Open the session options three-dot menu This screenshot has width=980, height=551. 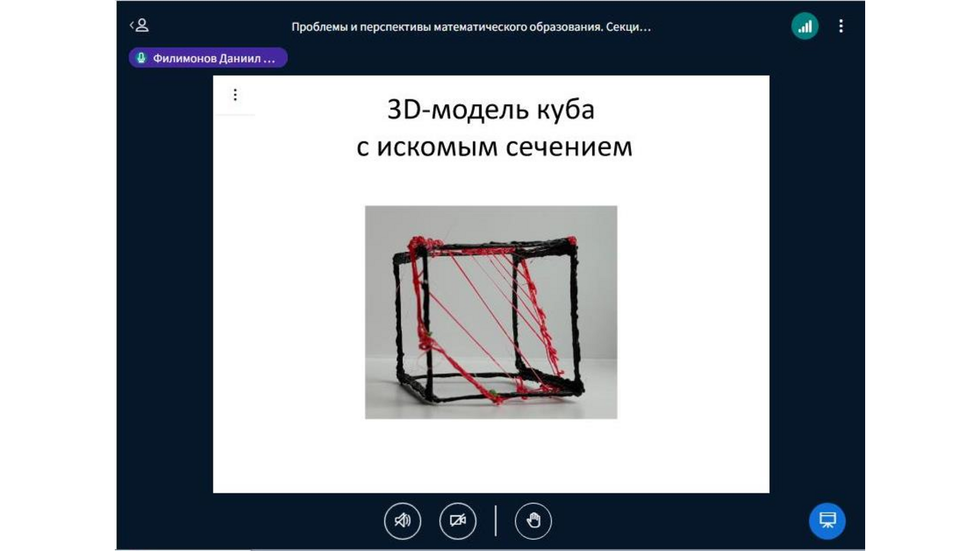pos(841,26)
